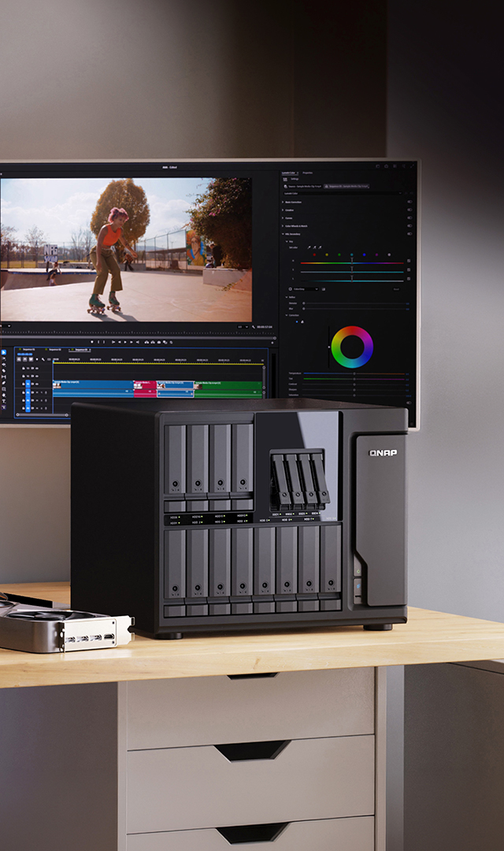This screenshot has width=504, height=851.
Task: Select the Track Select Forward tool
Action: pyautogui.click(x=4, y=359)
